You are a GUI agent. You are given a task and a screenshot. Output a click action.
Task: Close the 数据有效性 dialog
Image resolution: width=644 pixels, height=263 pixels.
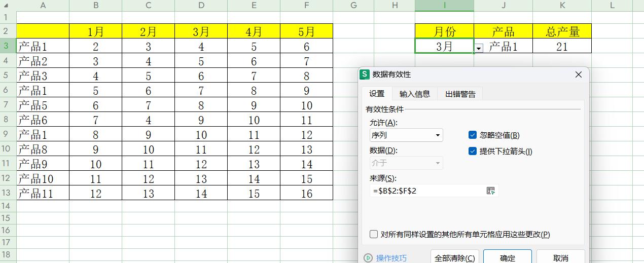[579, 74]
